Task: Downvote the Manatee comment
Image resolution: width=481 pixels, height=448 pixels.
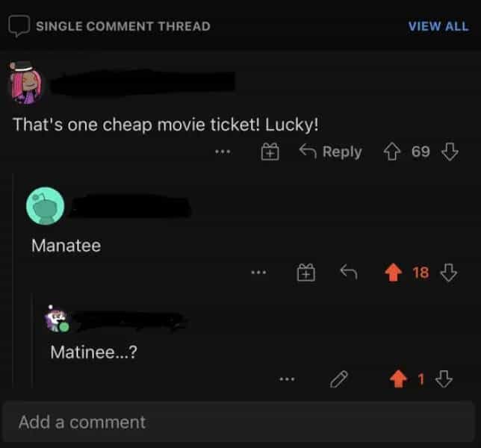Action: [449, 273]
